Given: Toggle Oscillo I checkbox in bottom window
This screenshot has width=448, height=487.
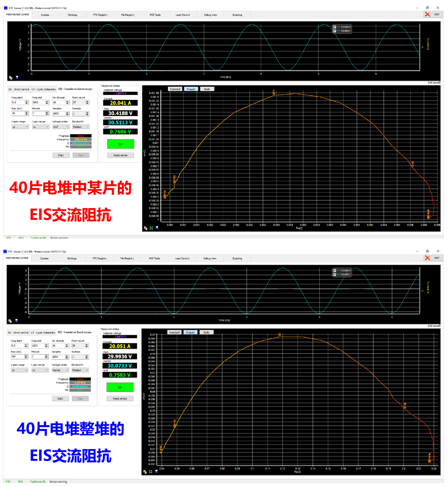Looking at the screenshot, I should tap(335, 274).
